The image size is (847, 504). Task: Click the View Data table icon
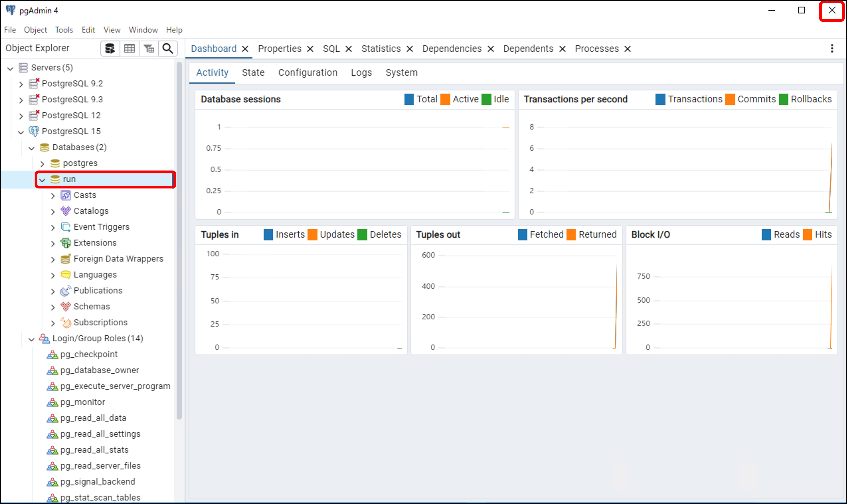pyautogui.click(x=129, y=49)
